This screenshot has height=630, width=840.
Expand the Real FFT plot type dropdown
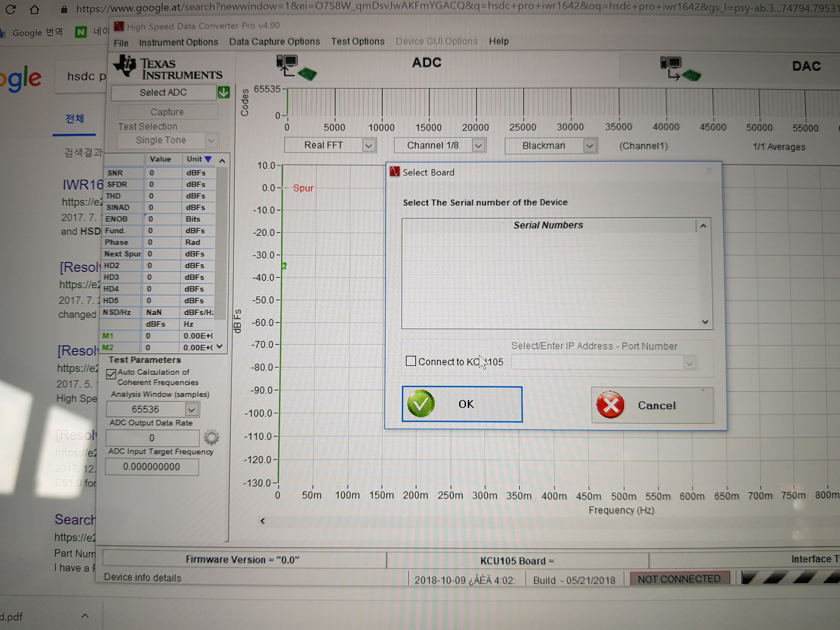point(368,146)
